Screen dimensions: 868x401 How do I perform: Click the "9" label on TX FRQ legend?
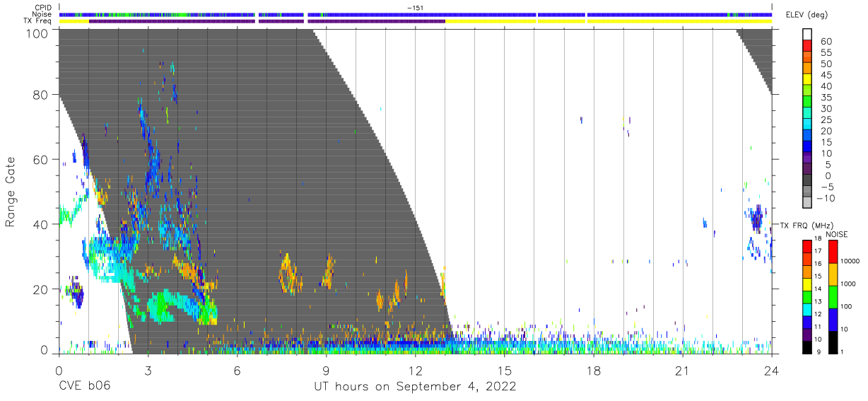click(x=817, y=352)
